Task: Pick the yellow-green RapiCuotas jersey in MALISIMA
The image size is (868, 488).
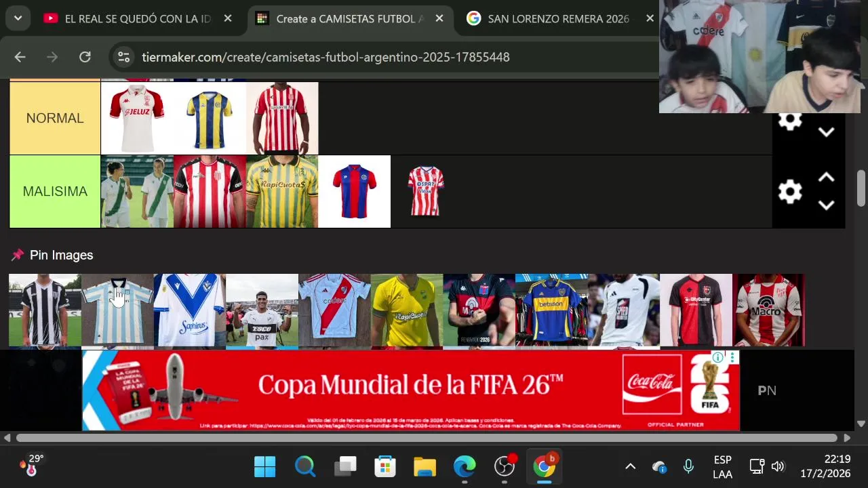Action: (x=282, y=191)
